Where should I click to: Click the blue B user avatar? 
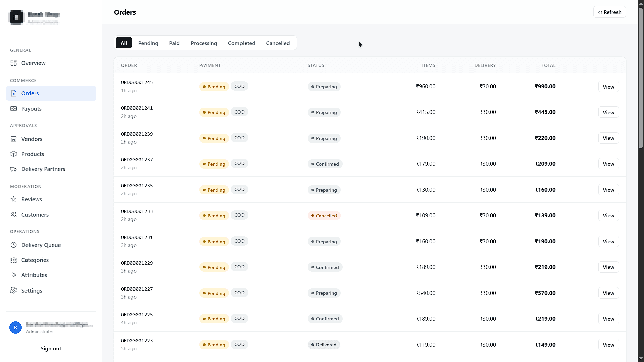point(15,328)
